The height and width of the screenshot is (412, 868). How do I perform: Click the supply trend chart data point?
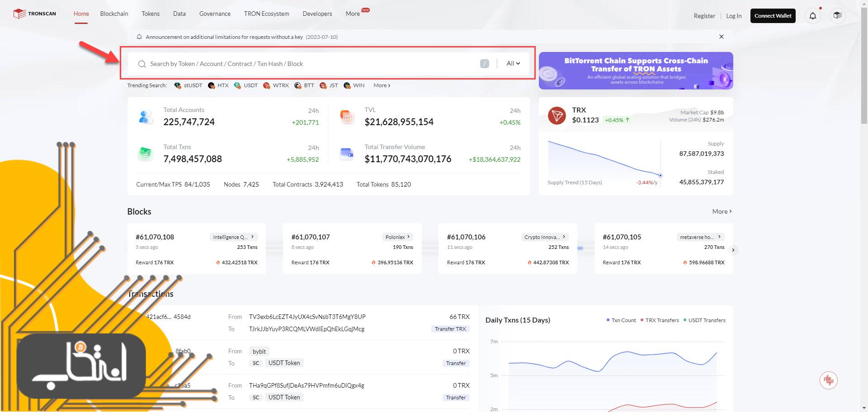(x=660, y=175)
